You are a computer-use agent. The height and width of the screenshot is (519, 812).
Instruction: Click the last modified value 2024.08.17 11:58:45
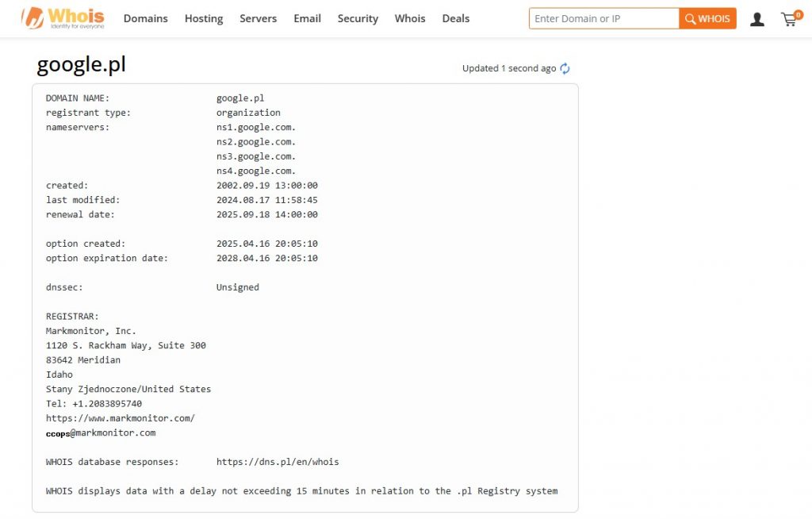tap(266, 200)
